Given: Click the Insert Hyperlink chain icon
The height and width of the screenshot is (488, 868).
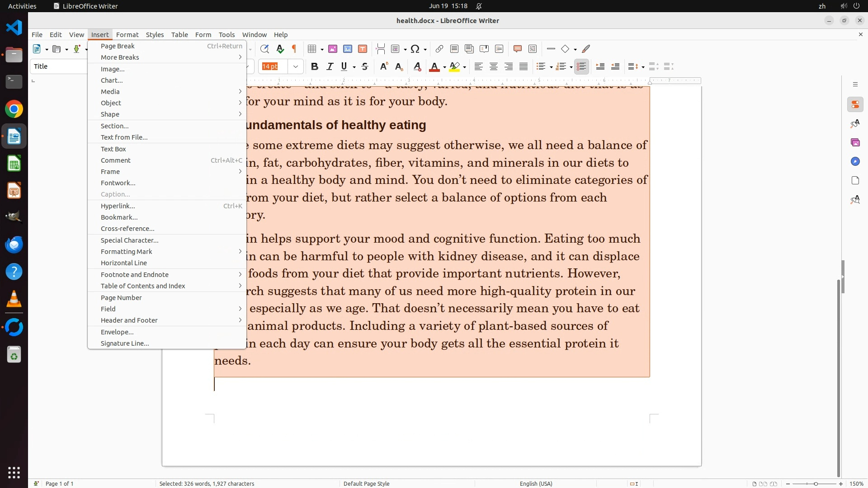Looking at the screenshot, I should [439, 49].
